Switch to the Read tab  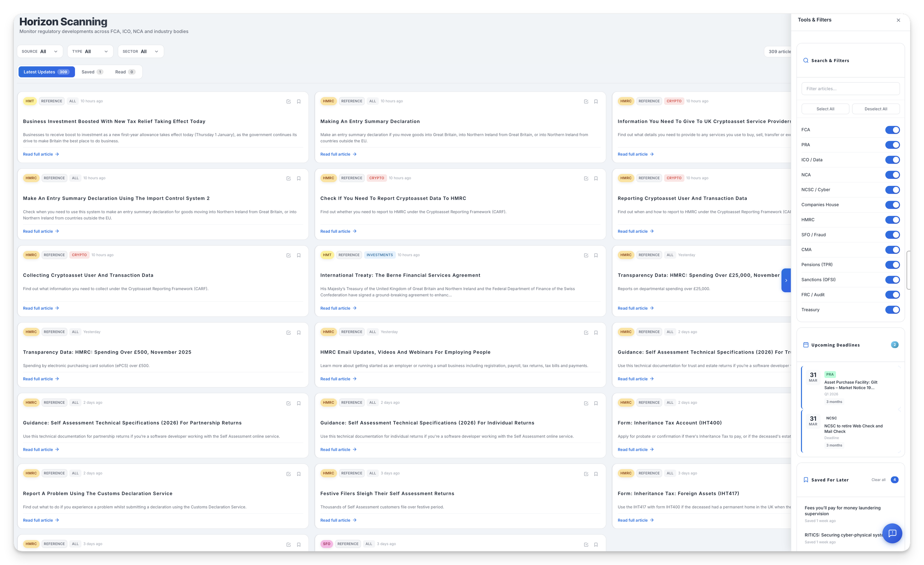125,72
